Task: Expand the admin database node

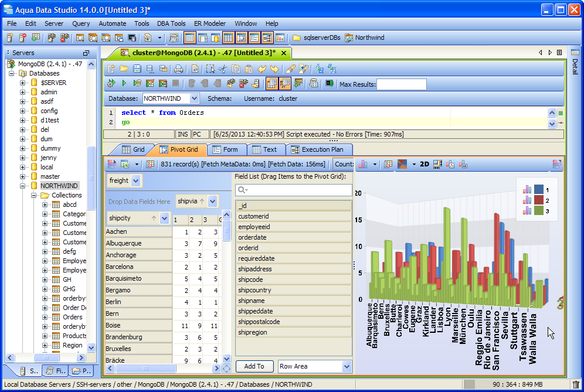Action: (x=23, y=92)
